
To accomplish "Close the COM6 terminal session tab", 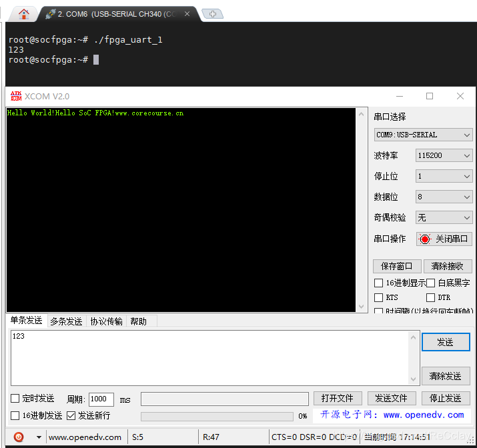I will [187, 14].
